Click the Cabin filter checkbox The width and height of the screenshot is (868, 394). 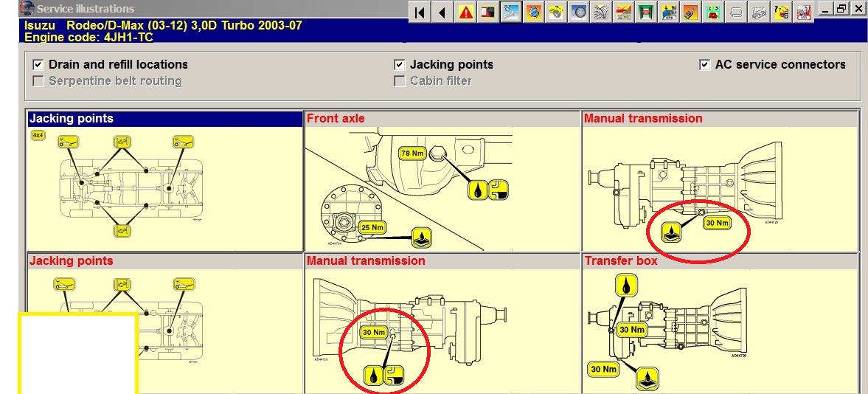click(x=400, y=81)
